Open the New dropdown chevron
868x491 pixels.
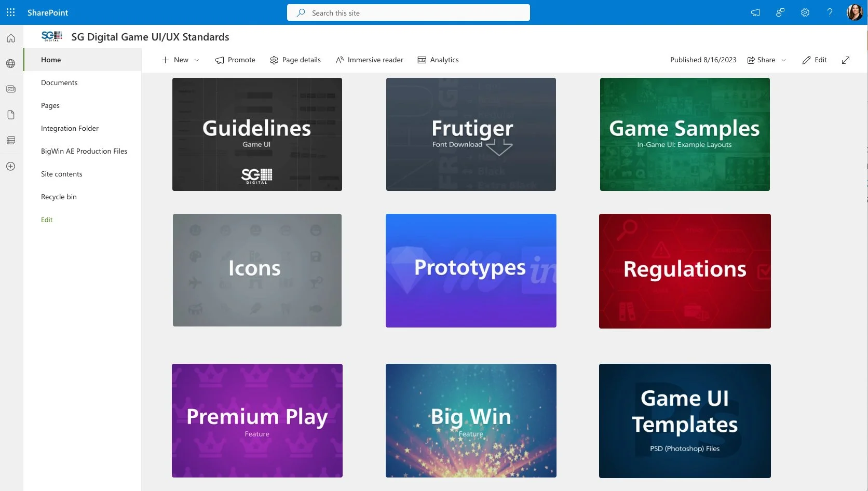point(197,60)
